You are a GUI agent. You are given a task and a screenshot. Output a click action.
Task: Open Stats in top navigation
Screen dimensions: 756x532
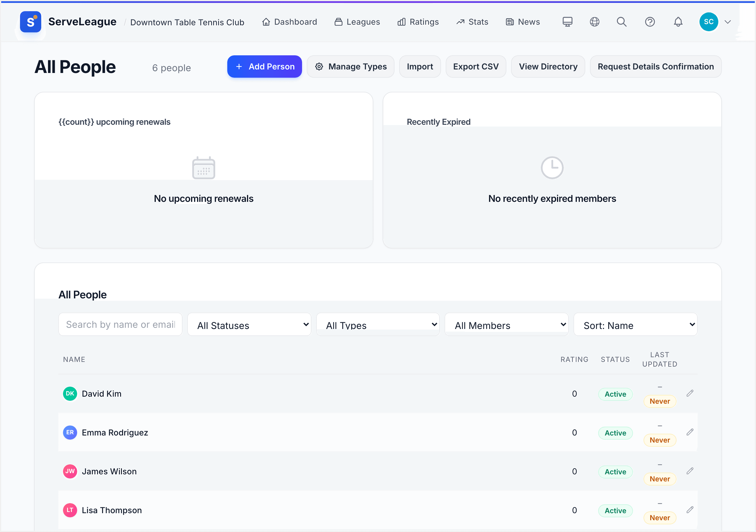[x=472, y=22]
